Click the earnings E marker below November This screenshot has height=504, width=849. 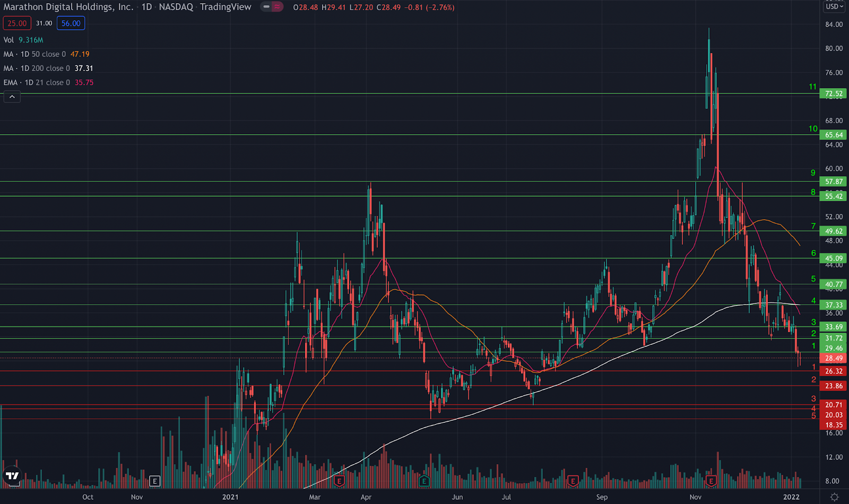click(710, 482)
